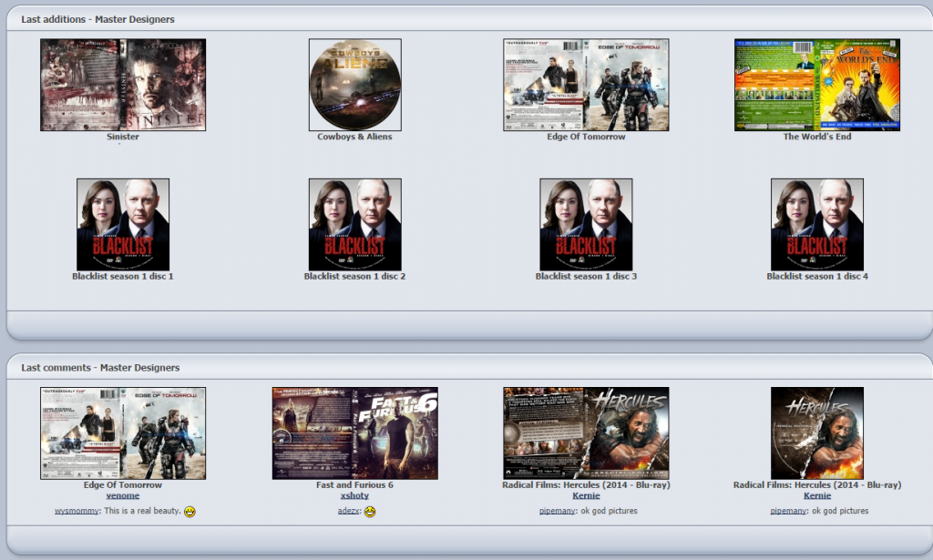
Task: Click 'Blacklist season 1 disc 1' caption
Action: click(123, 277)
